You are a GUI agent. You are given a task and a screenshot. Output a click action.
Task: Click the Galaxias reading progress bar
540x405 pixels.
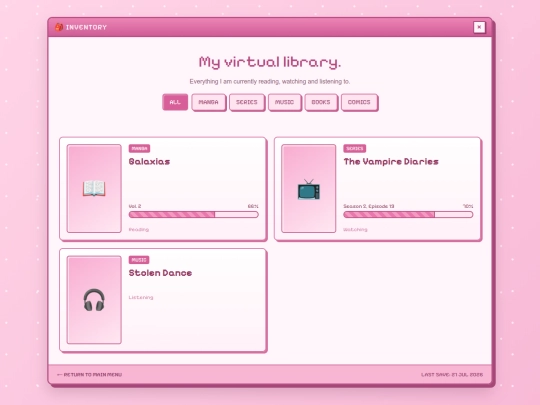tap(194, 215)
